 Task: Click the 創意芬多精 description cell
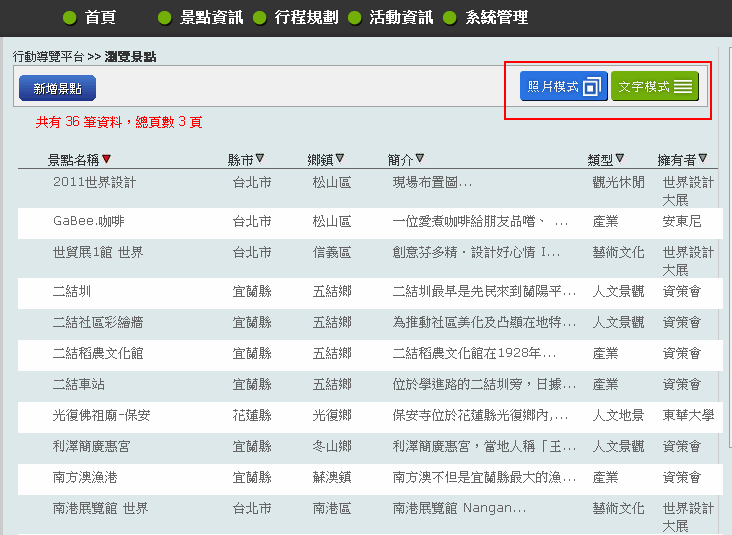tap(476, 253)
